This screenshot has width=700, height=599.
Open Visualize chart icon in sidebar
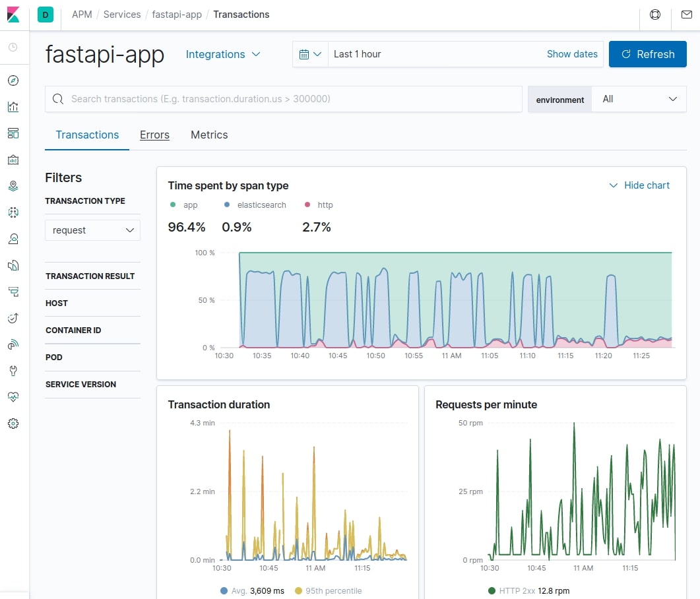[13, 107]
